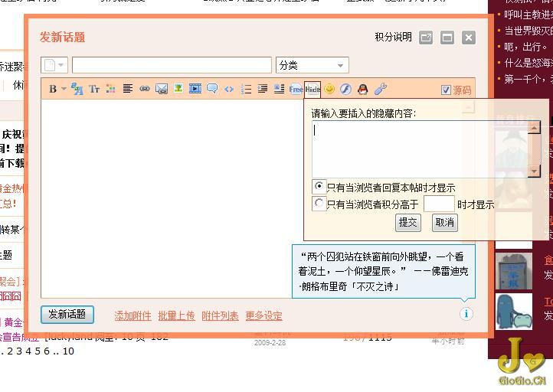
Task: Open the smiley emoticon picker
Action: click(329, 90)
